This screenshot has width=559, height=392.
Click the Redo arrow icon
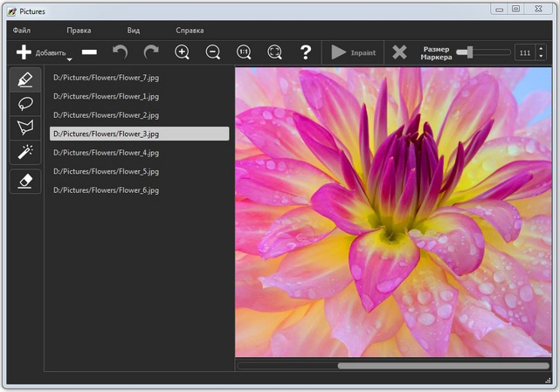(x=151, y=52)
